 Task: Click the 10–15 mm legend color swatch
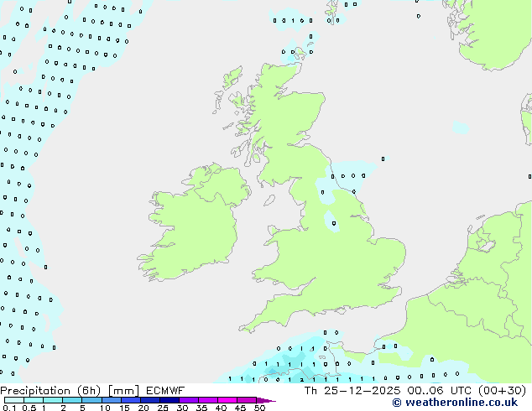(x=111, y=400)
